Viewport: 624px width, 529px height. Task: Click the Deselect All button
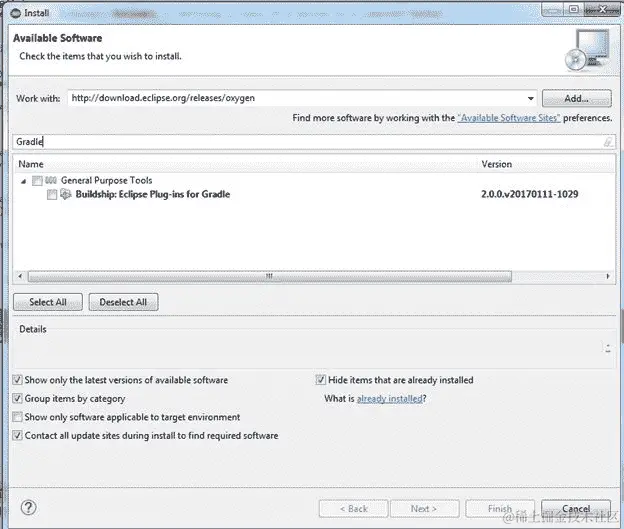pyautogui.click(x=123, y=302)
